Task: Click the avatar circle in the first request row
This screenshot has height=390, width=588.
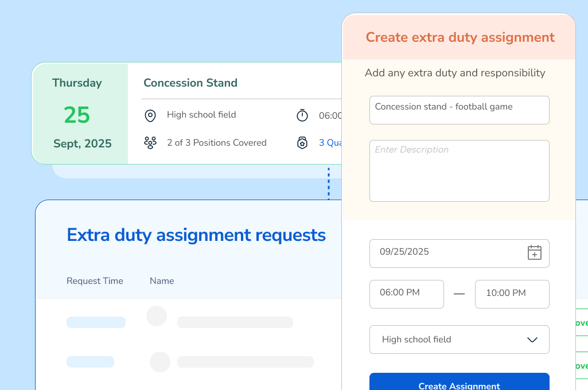Action: pyautogui.click(x=157, y=316)
